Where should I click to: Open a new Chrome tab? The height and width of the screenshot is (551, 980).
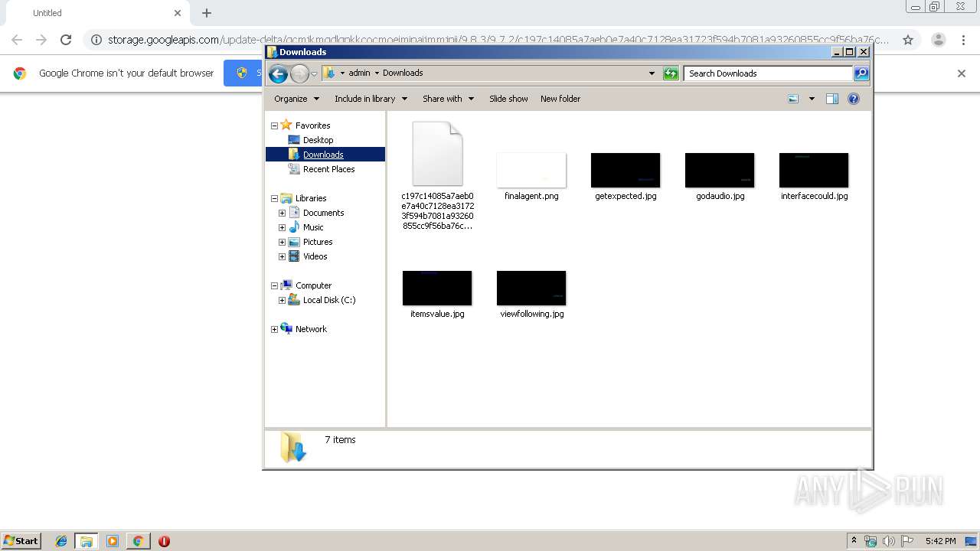(x=207, y=13)
